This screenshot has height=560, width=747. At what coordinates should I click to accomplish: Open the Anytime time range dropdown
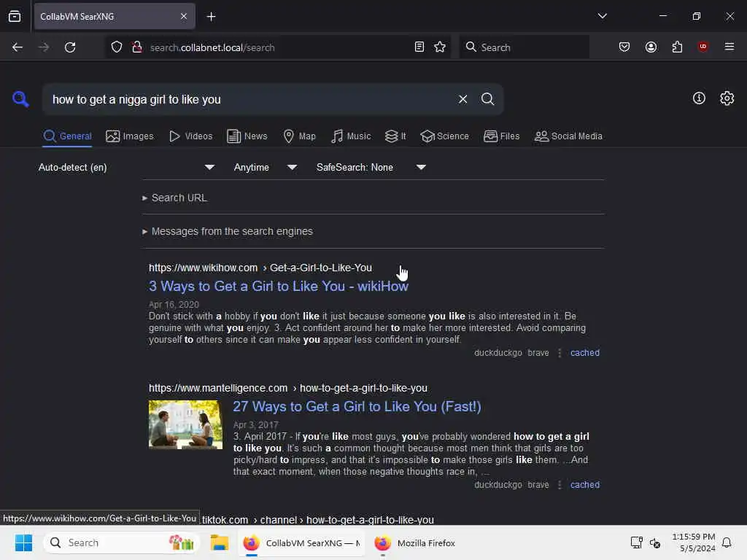click(266, 168)
